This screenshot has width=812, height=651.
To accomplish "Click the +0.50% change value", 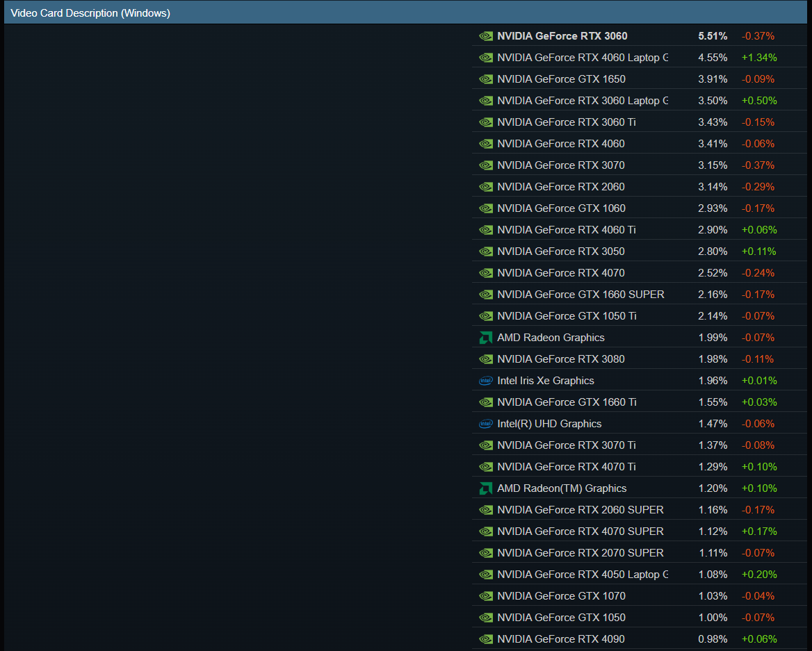I will [x=759, y=100].
